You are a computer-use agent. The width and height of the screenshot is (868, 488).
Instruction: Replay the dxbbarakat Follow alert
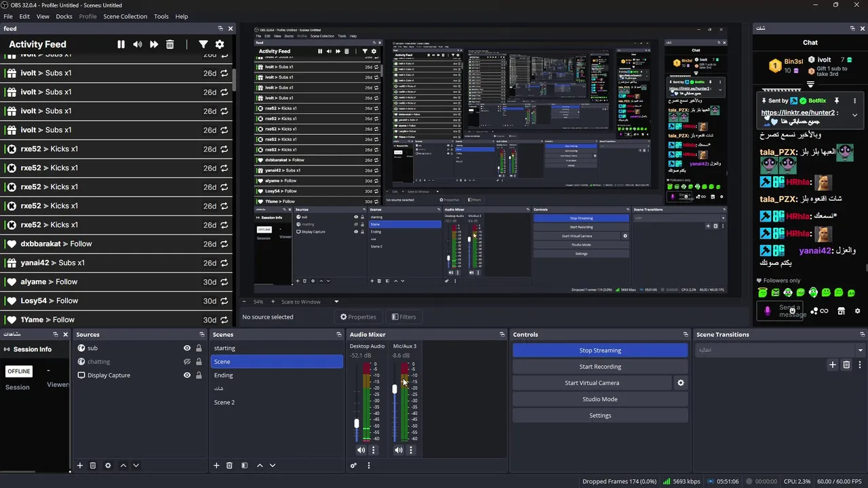point(224,244)
